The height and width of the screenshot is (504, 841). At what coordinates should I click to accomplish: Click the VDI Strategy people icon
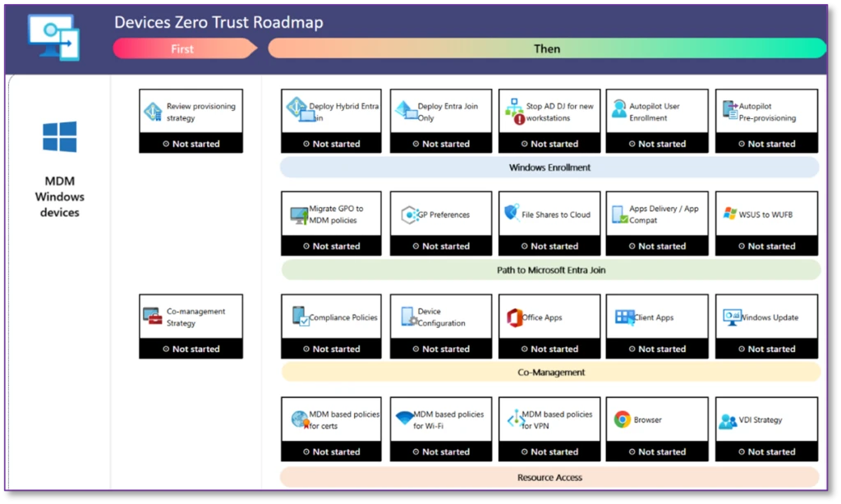tap(728, 421)
